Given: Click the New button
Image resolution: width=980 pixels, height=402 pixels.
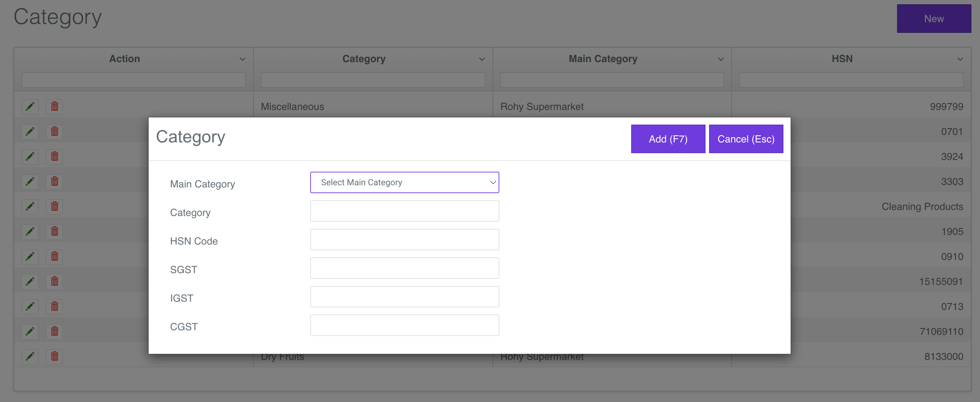Looking at the screenshot, I should (x=934, y=19).
